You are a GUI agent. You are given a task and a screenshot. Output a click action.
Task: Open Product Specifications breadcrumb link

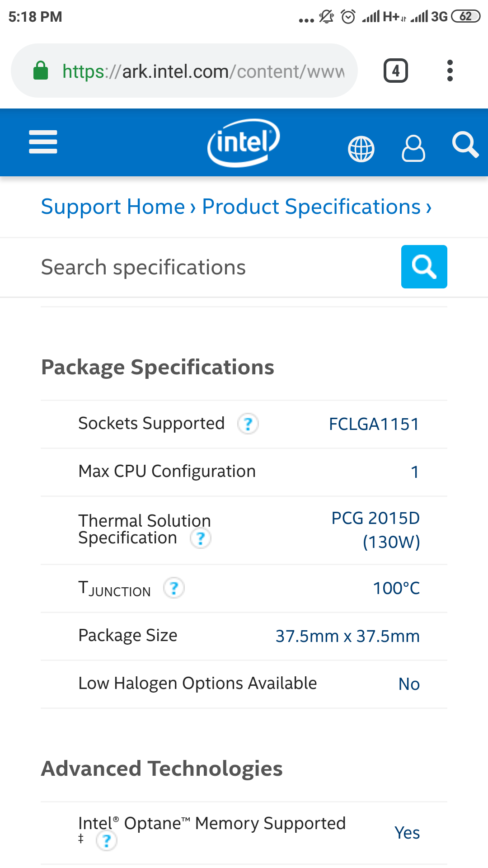tap(311, 207)
